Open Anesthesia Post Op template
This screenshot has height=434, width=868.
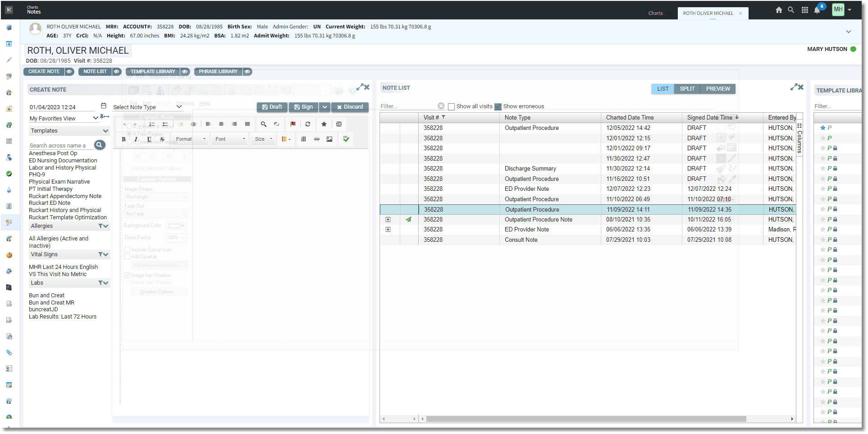[53, 153]
